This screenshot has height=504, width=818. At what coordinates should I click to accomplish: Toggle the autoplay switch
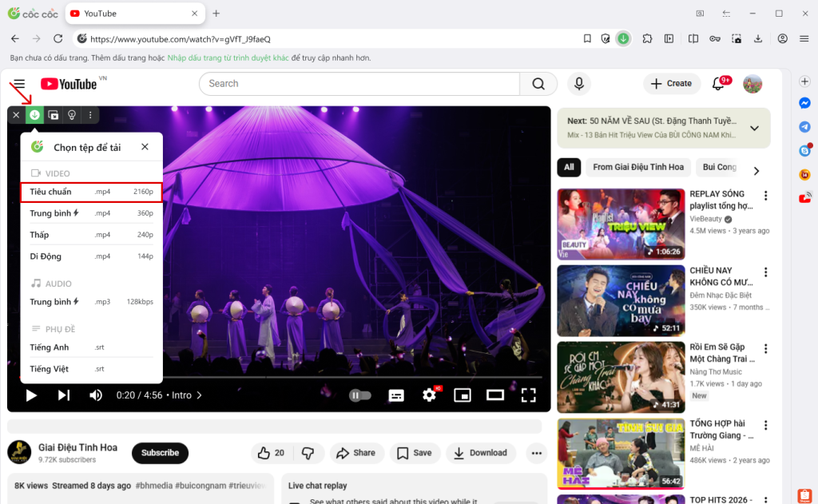[360, 395]
